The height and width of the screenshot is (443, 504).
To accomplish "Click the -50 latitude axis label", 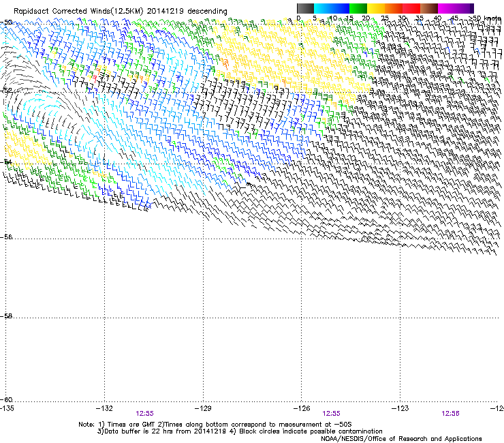I will coord(6,22).
